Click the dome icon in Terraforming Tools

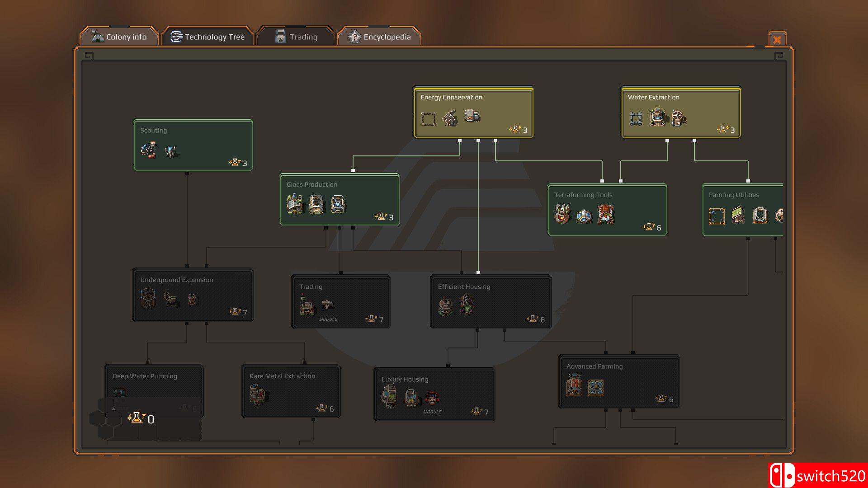tap(584, 216)
